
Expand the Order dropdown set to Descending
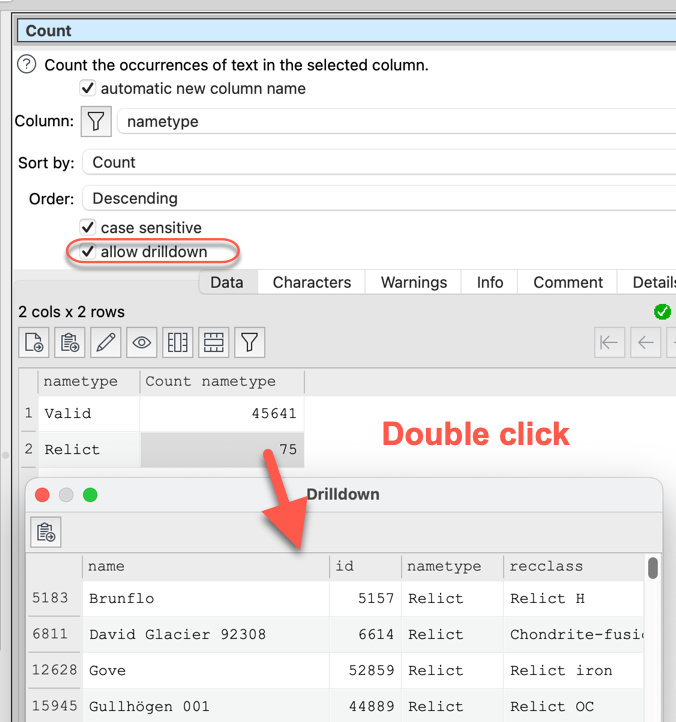[x=380, y=198]
